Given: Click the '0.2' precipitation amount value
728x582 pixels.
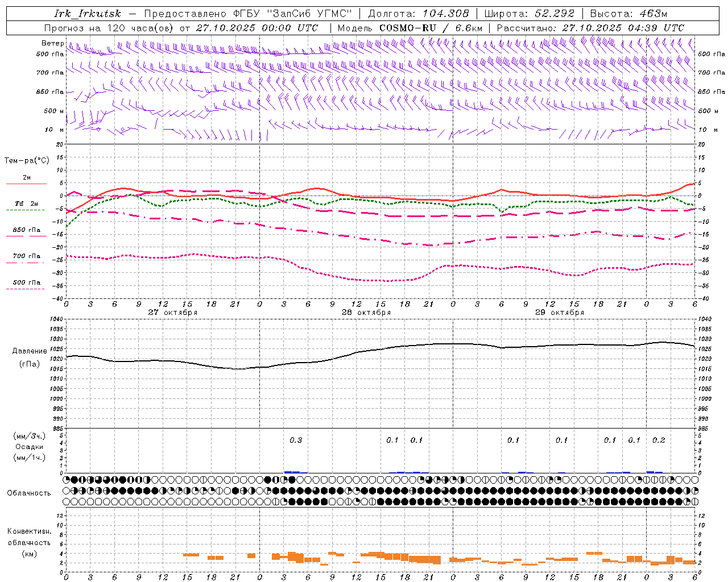Looking at the screenshot, I should [659, 440].
